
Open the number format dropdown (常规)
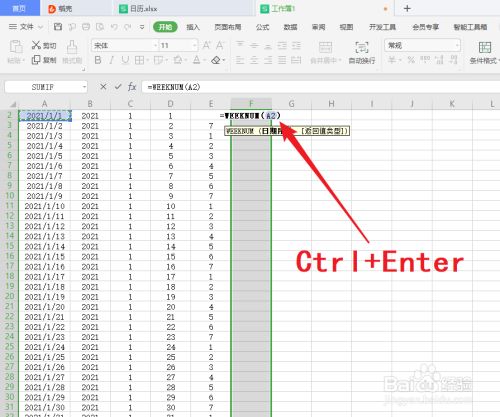(457, 45)
